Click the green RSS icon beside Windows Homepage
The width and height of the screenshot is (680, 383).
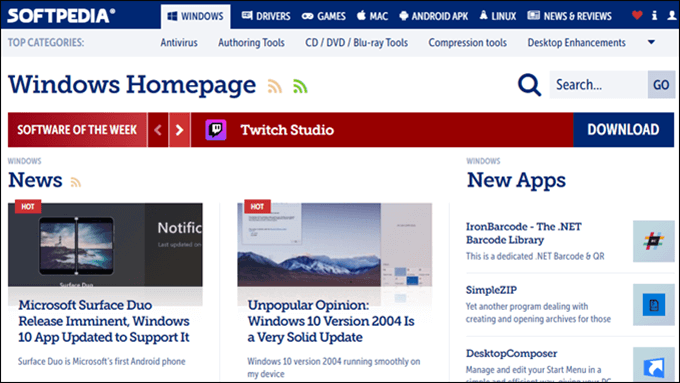(300, 86)
